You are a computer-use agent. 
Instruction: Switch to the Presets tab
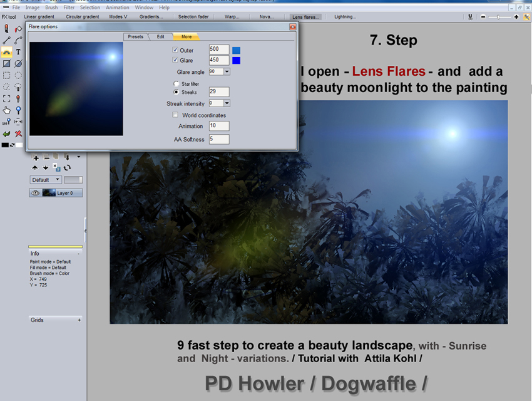(x=135, y=37)
